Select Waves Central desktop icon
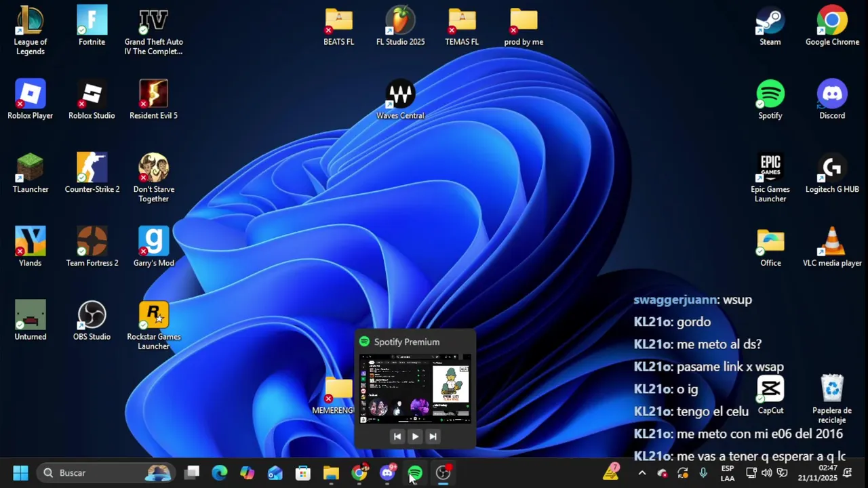This screenshot has height=488, width=868. (400, 99)
